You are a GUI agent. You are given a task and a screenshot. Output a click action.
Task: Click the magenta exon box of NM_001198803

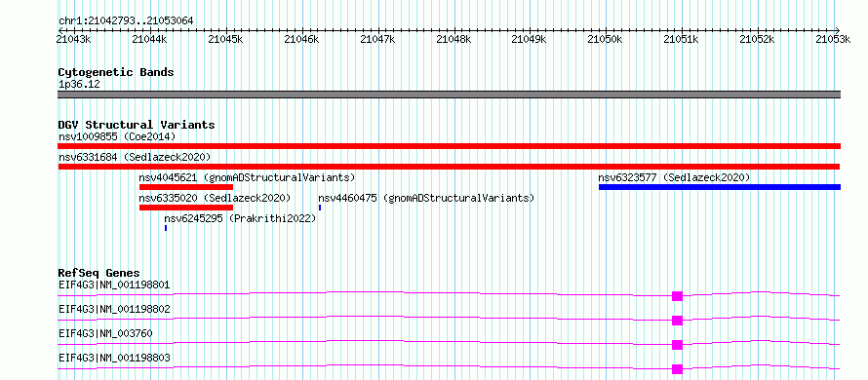point(677,369)
